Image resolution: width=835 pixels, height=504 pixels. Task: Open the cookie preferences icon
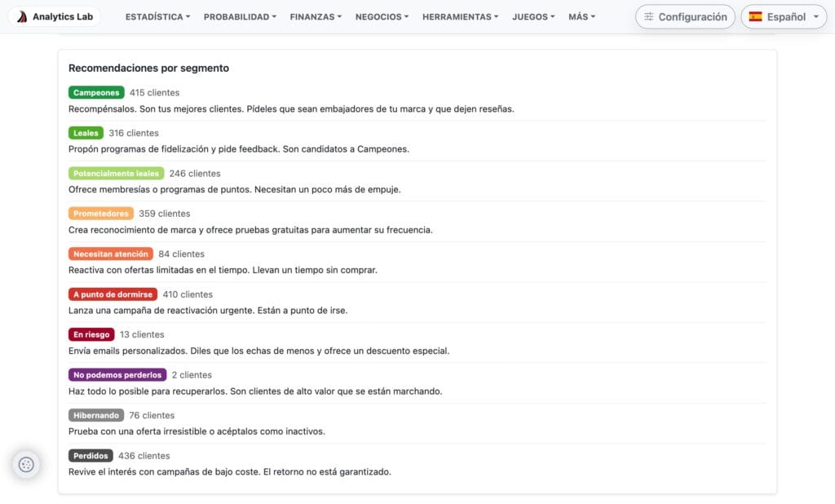point(26,465)
